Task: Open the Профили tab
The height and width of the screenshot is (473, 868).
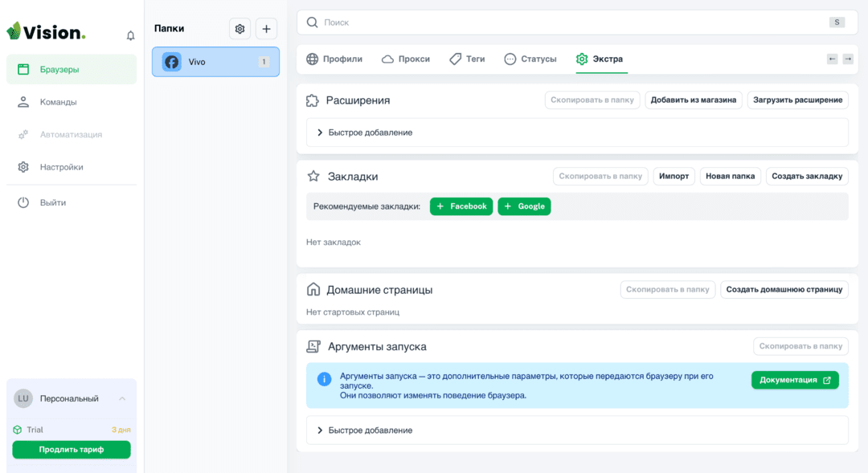Action: coord(334,59)
